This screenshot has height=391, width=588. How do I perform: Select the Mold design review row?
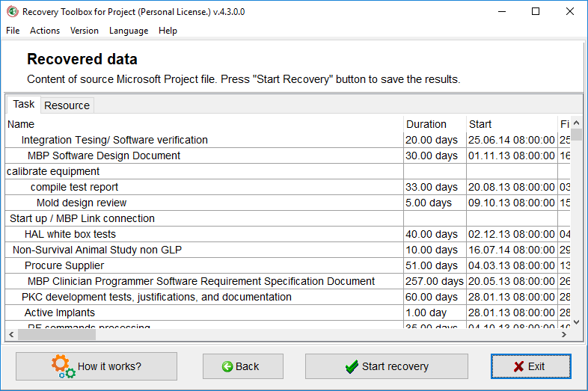[287, 203]
